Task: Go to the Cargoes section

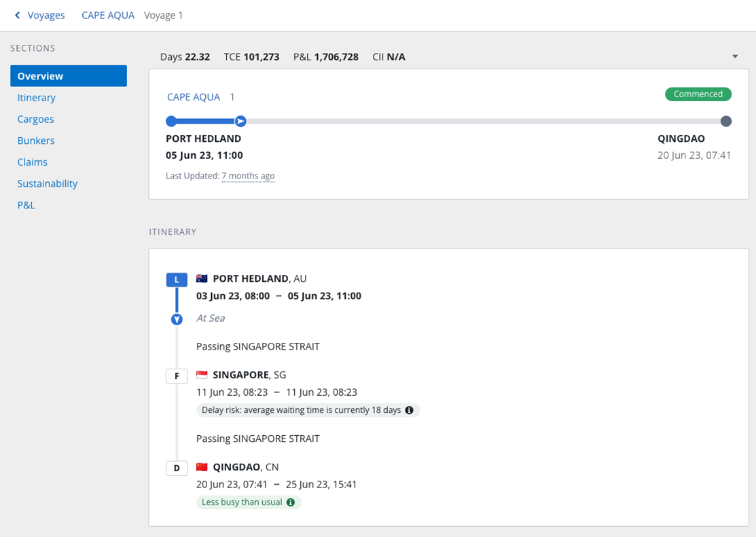Action: click(35, 119)
